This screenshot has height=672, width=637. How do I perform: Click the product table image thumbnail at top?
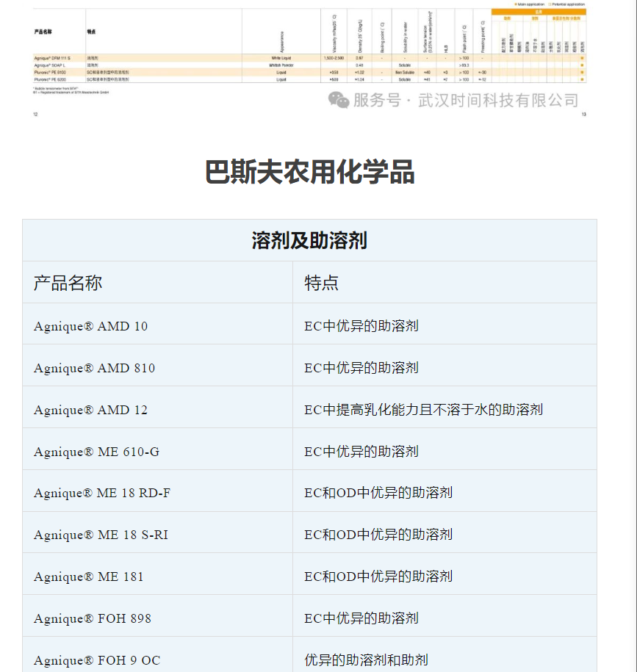(x=309, y=59)
